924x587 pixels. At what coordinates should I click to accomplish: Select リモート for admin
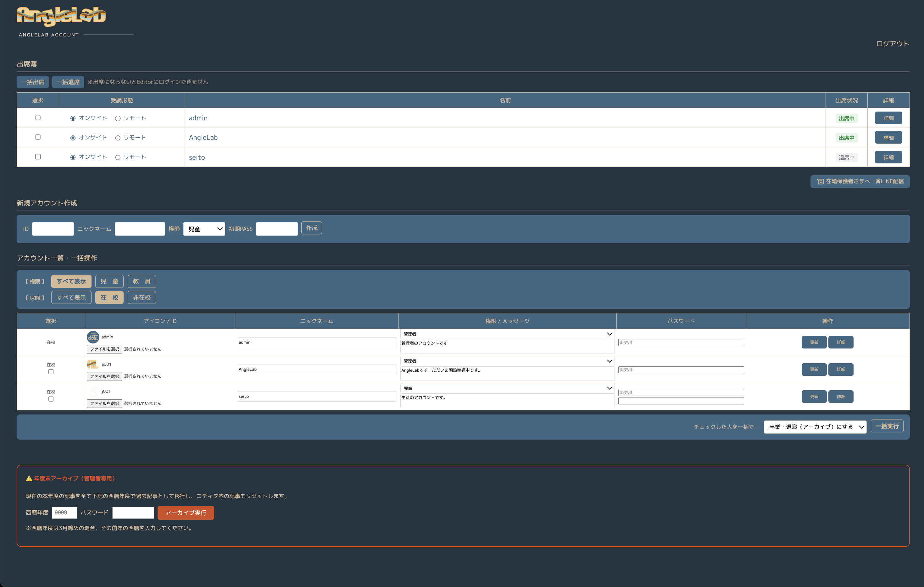tap(118, 118)
